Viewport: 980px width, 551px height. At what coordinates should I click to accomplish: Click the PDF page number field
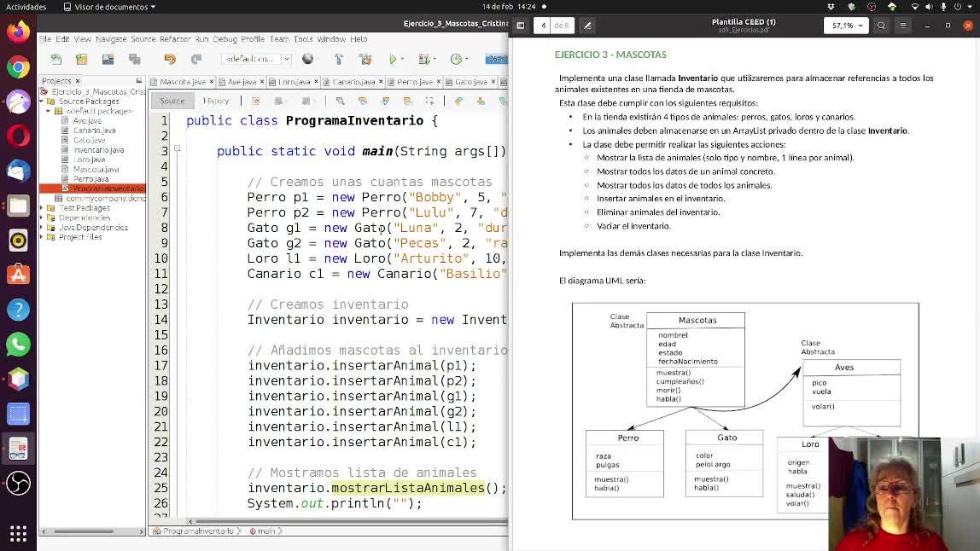click(544, 26)
